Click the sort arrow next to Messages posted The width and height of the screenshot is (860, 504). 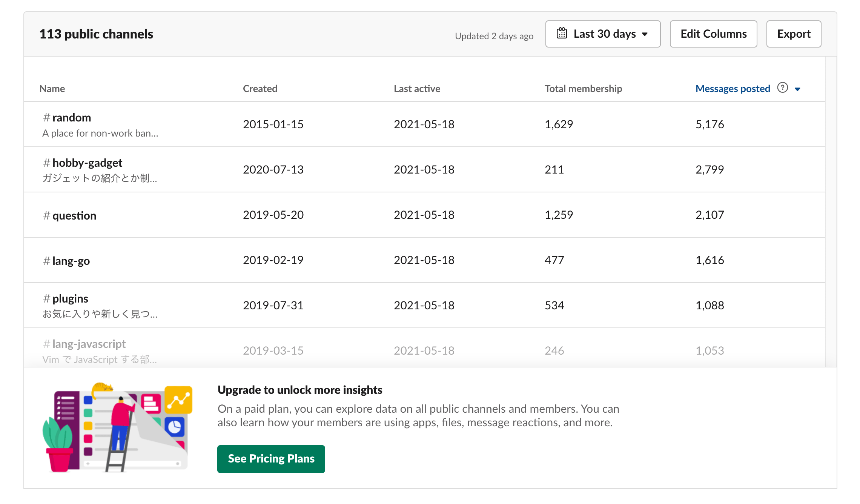click(x=797, y=89)
